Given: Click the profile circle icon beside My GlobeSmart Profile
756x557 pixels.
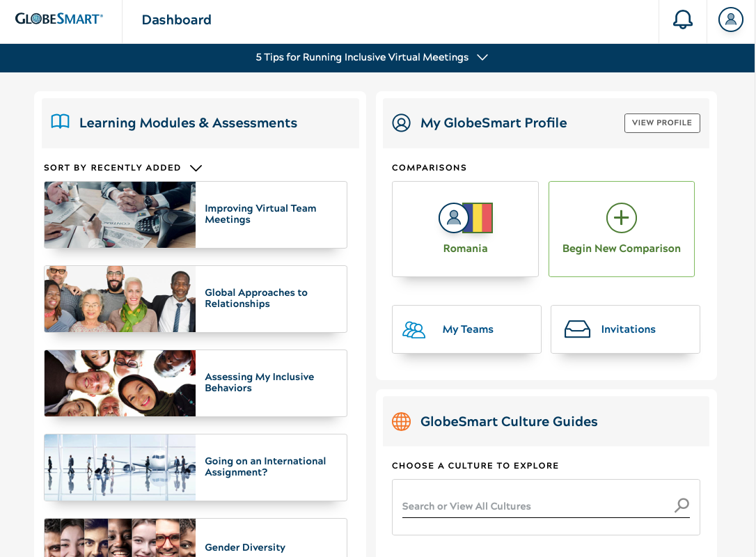Looking at the screenshot, I should (401, 123).
